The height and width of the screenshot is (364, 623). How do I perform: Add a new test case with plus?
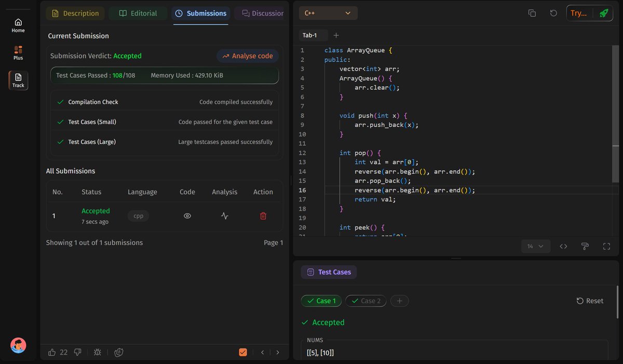pyautogui.click(x=400, y=301)
